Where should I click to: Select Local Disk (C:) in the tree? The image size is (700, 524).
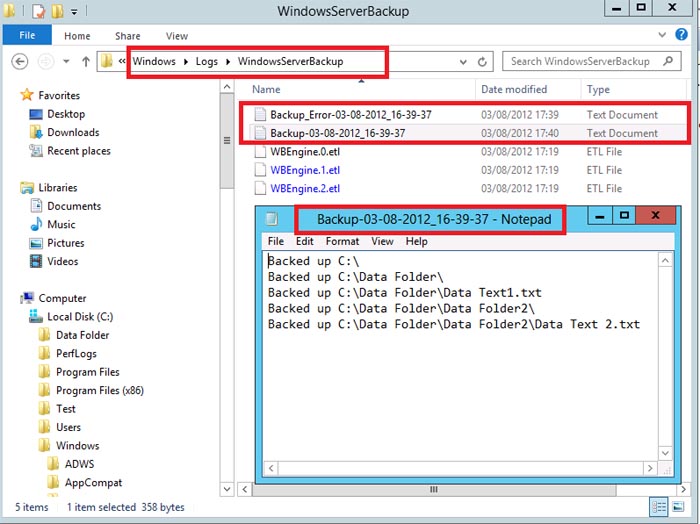80,316
